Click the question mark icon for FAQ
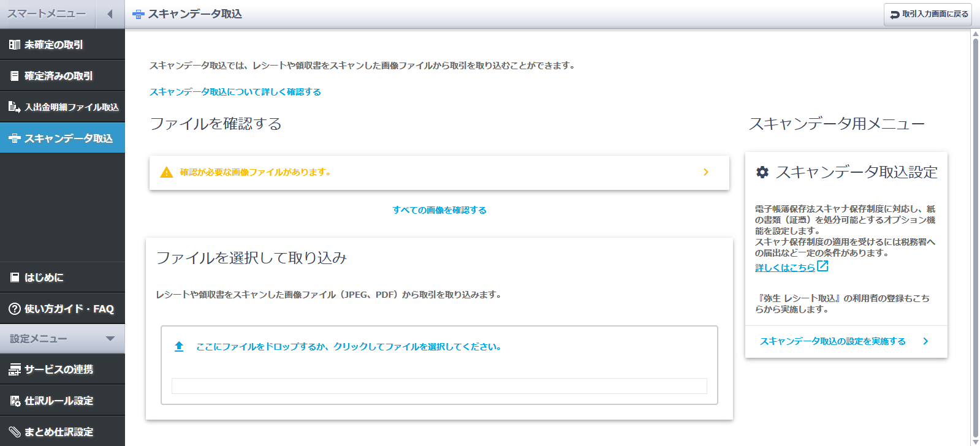Image resolution: width=980 pixels, height=446 pixels. (x=15, y=309)
